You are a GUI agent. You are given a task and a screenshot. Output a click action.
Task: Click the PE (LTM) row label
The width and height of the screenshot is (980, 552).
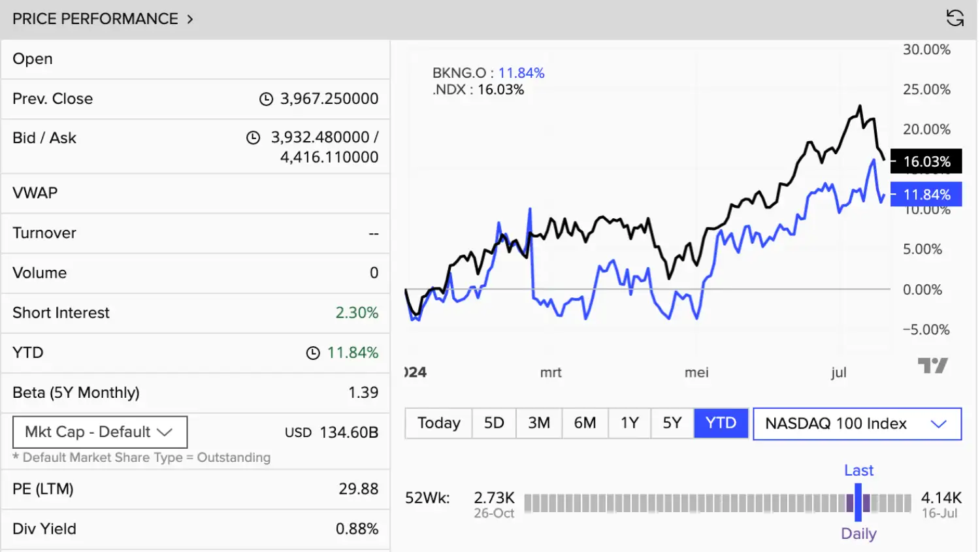[43, 489]
